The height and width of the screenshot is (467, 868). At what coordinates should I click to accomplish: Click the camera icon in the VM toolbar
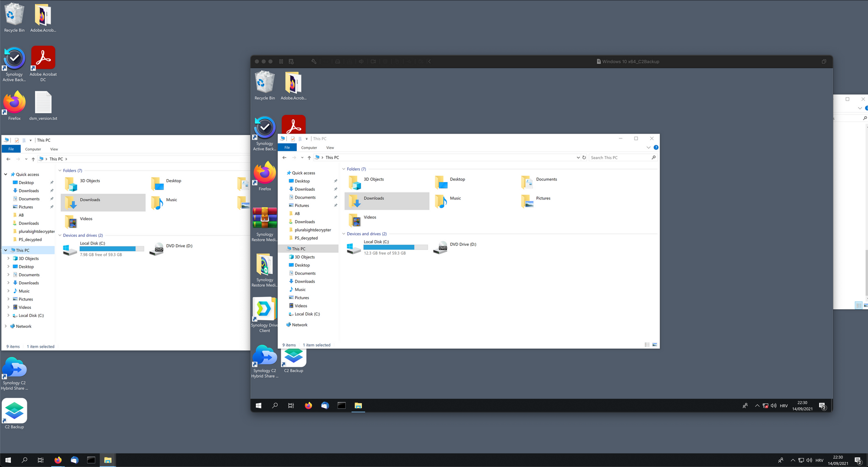point(373,62)
